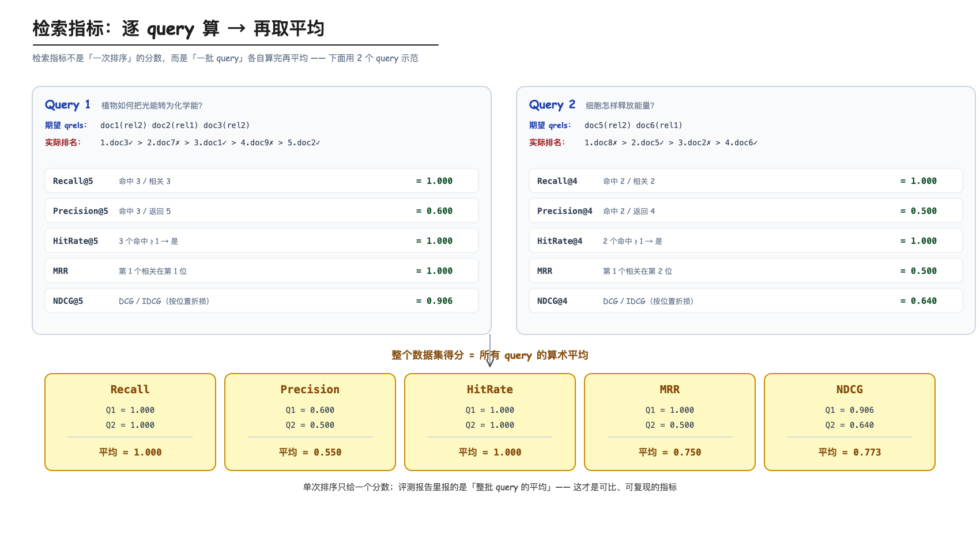Select the footer note starting with "单次排序只给一个分数"
This screenshot has height=542, width=980.
click(490, 487)
